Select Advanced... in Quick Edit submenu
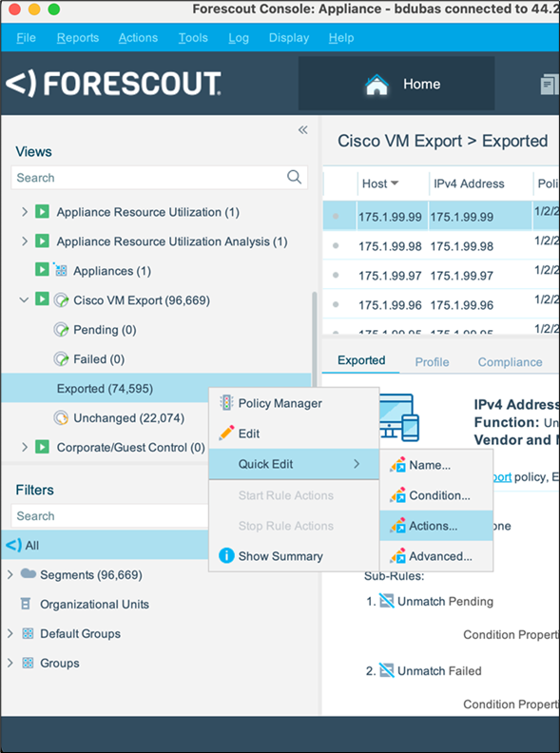 (436, 556)
